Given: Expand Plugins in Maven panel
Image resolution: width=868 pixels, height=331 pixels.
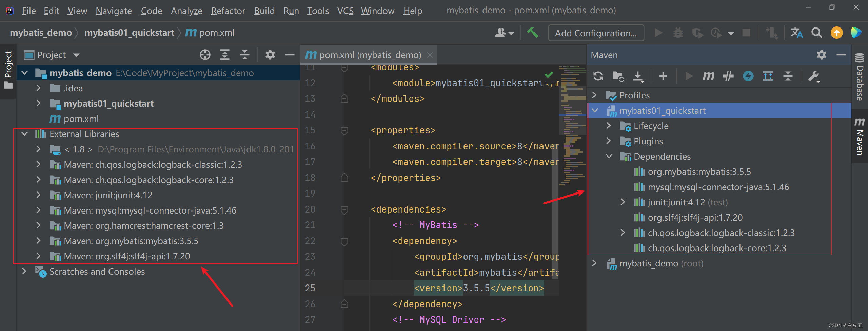Looking at the screenshot, I should coord(609,141).
